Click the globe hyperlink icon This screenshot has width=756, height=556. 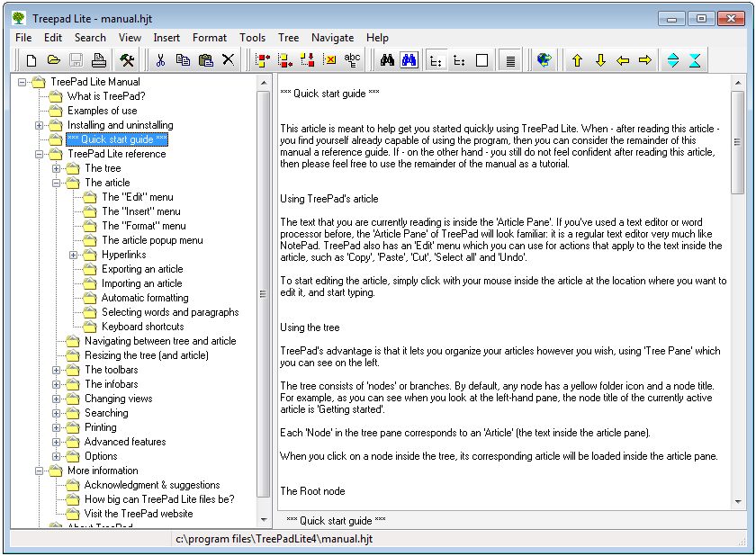point(544,60)
